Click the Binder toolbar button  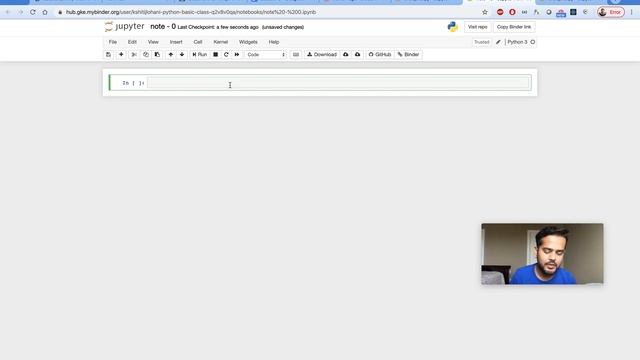(x=409, y=54)
